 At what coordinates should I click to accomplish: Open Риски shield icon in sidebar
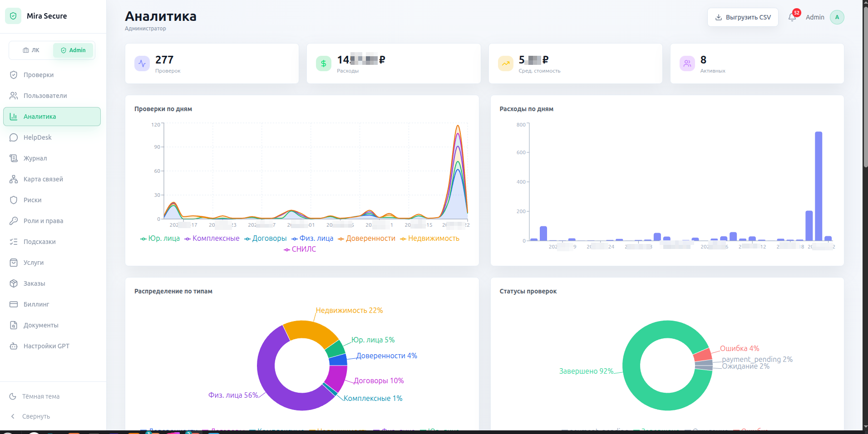pos(14,200)
